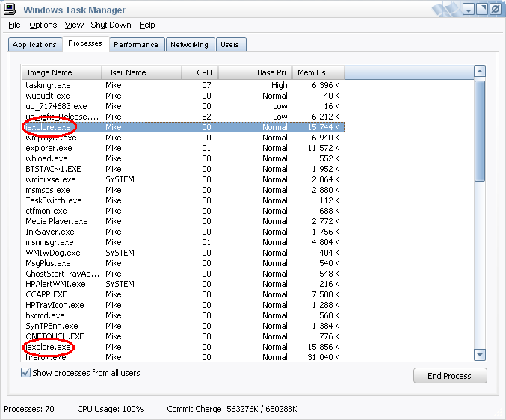Close the Task Manager window
This screenshot has width=506, height=420.
point(494,10)
